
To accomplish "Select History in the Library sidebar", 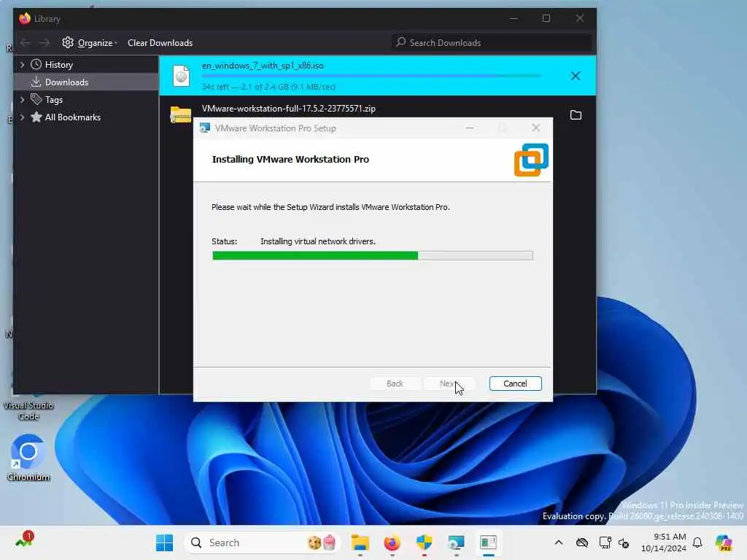I will pyautogui.click(x=58, y=64).
